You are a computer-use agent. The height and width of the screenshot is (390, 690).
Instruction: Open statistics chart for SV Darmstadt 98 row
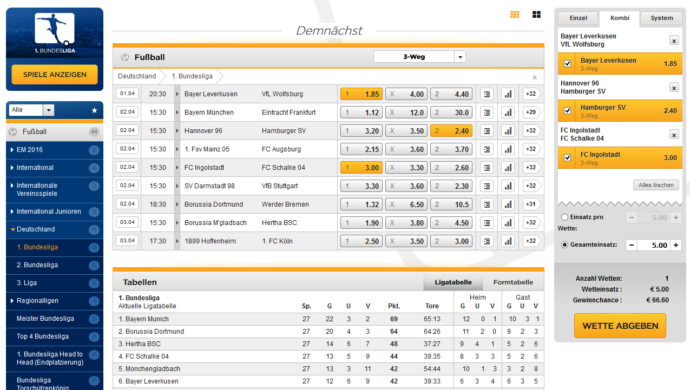[x=508, y=186]
